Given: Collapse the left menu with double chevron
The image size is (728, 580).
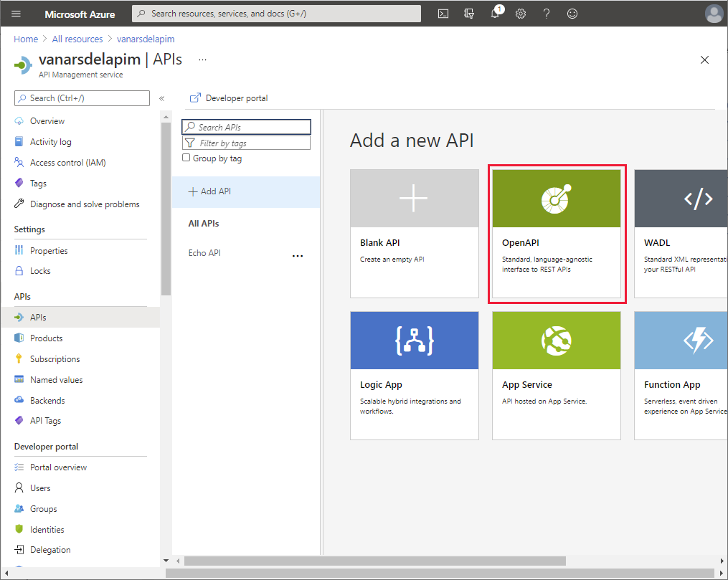Looking at the screenshot, I should click(x=161, y=98).
